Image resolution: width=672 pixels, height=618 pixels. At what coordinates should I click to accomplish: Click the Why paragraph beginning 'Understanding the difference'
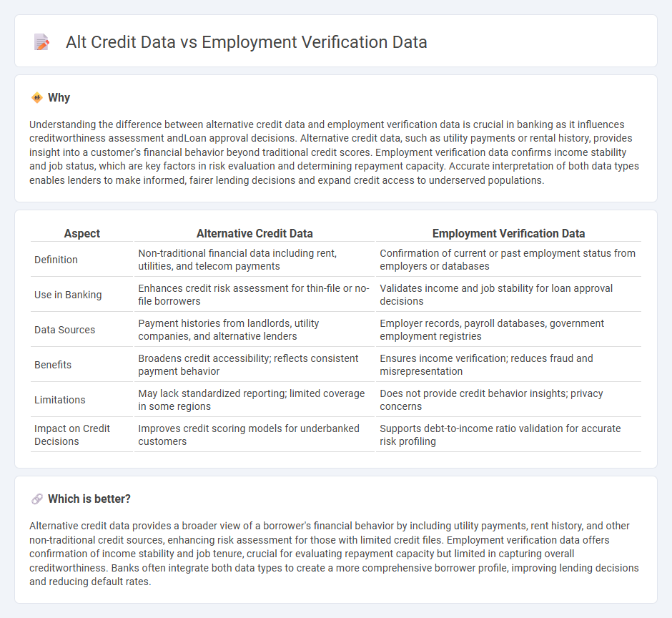335,152
